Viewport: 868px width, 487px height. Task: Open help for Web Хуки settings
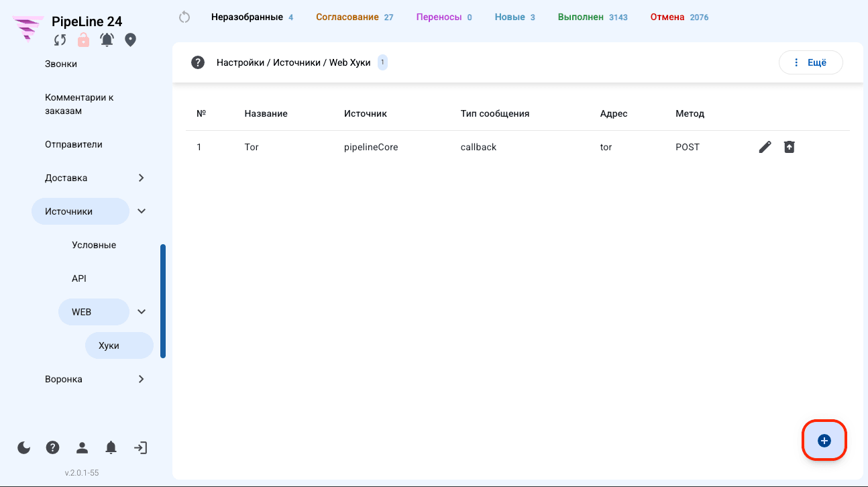pyautogui.click(x=197, y=62)
